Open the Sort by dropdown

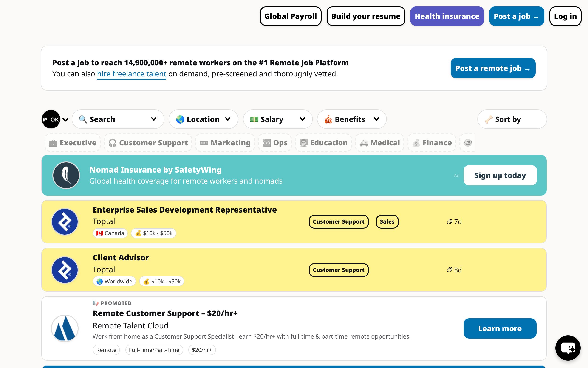point(512,119)
